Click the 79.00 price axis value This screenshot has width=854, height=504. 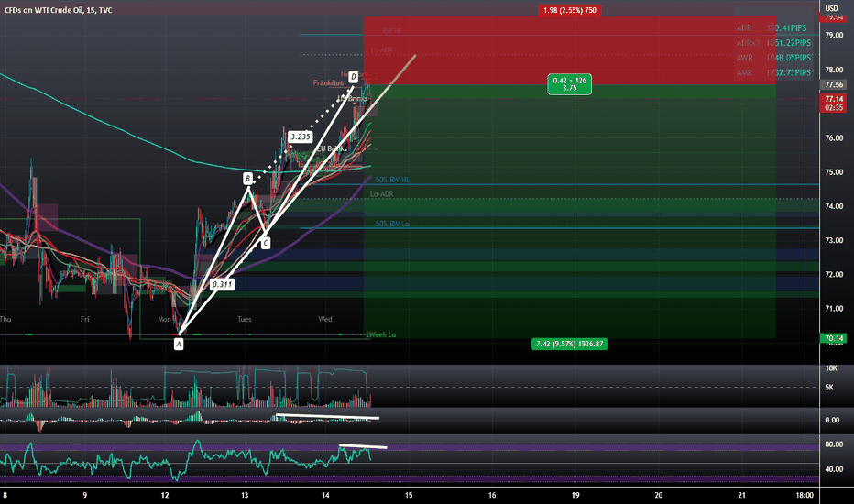[x=834, y=35]
